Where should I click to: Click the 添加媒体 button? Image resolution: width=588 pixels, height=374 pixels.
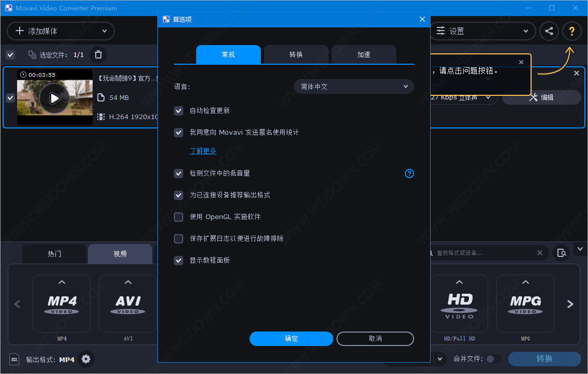[x=61, y=31]
